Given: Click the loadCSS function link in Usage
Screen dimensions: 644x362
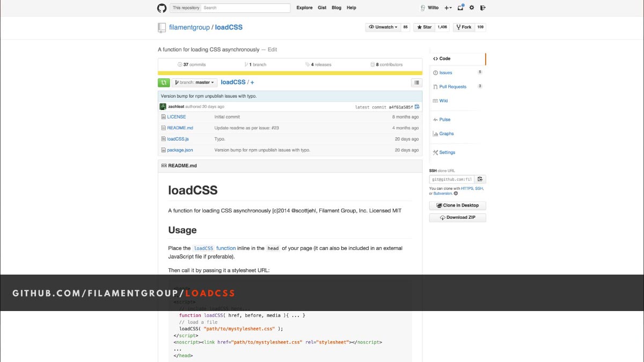Looking at the screenshot, I should point(215,248).
